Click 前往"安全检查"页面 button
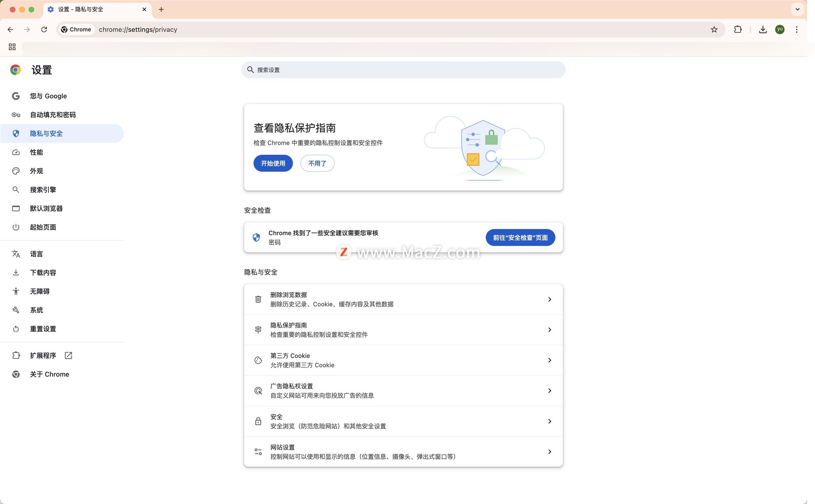This screenshot has width=815, height=504. point(520,237)
